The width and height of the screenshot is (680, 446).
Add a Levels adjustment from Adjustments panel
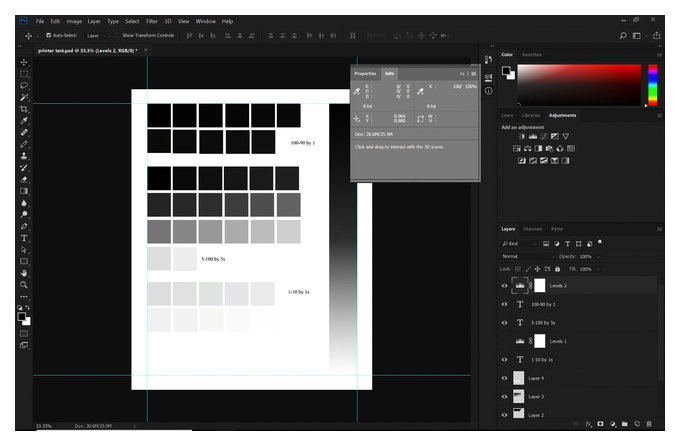tap(533, 136)
